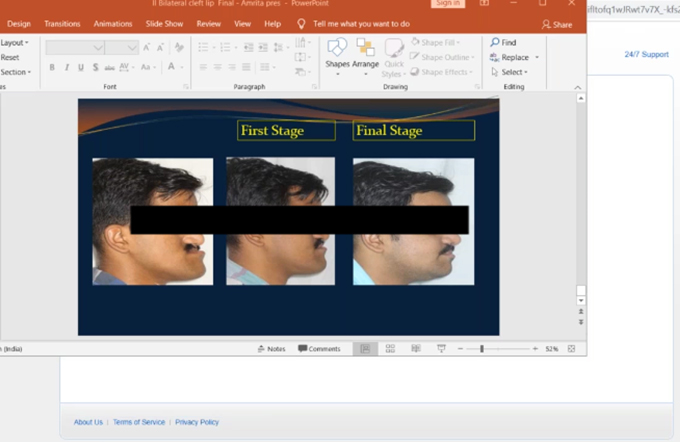The image size is (680, 442).
Task: Open the Slide Show tab
Action: tap(164, 24)
